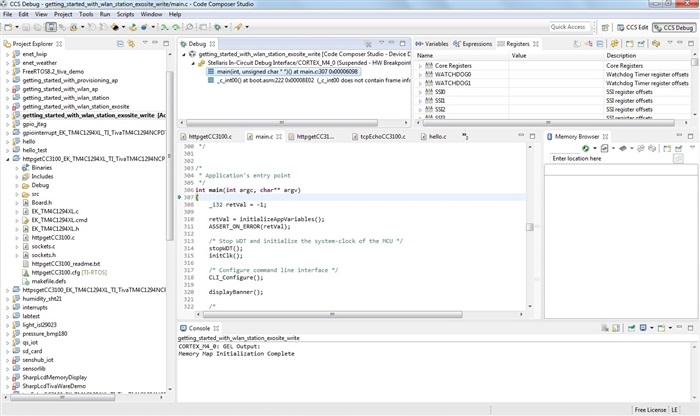Click the Enter location here field
Image resolution: width=700 pixels, height=416 pixels.
tap(609, 158)
